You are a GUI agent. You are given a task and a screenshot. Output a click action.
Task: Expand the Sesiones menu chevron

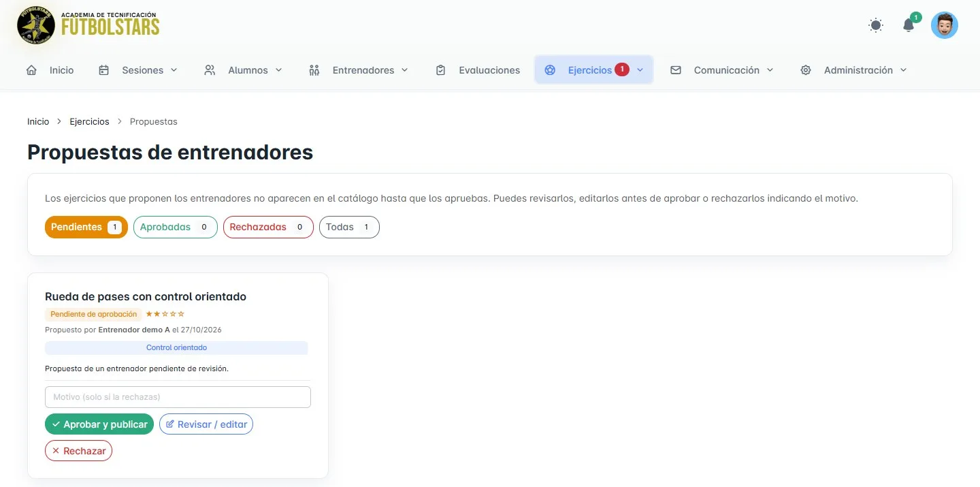pos(174,70)
